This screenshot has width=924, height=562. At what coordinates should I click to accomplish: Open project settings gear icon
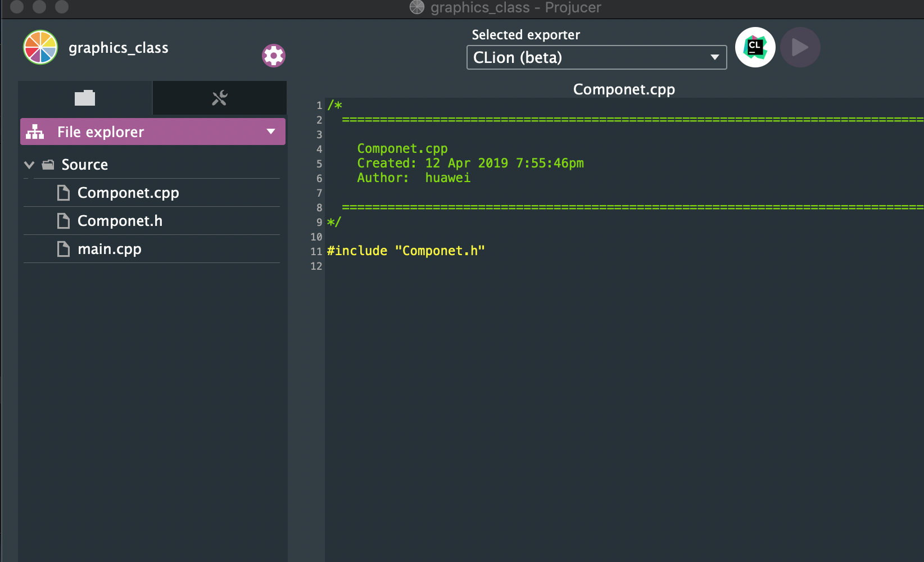pos(274,56)
